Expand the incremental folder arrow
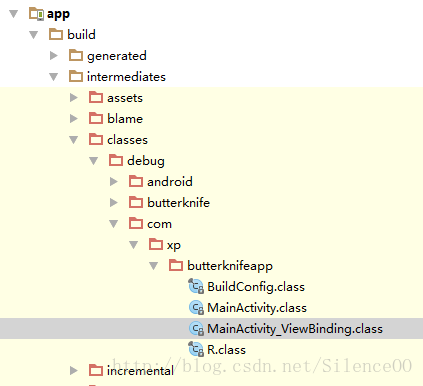The image size is (423, 386). coord(74,370)
